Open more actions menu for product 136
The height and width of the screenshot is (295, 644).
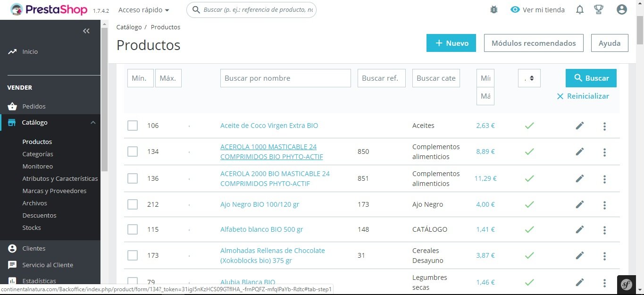click(604, 179)
